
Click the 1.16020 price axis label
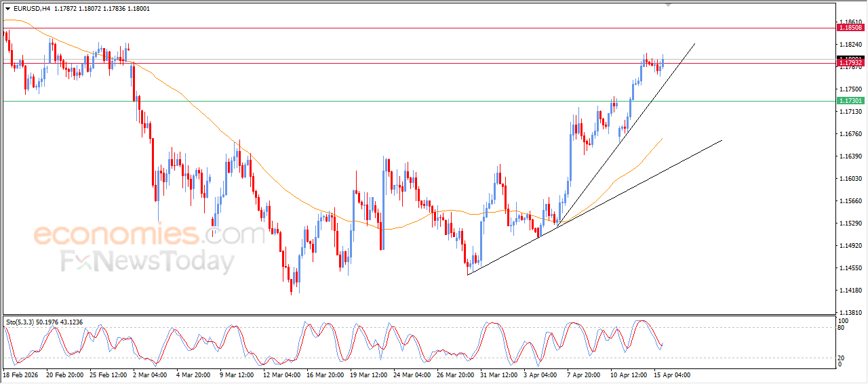[850, 179]
